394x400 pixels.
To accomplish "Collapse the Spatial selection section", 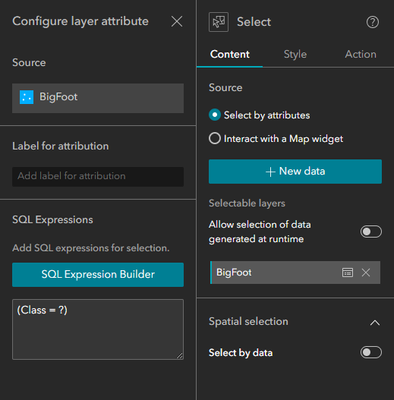I will 375,322.
